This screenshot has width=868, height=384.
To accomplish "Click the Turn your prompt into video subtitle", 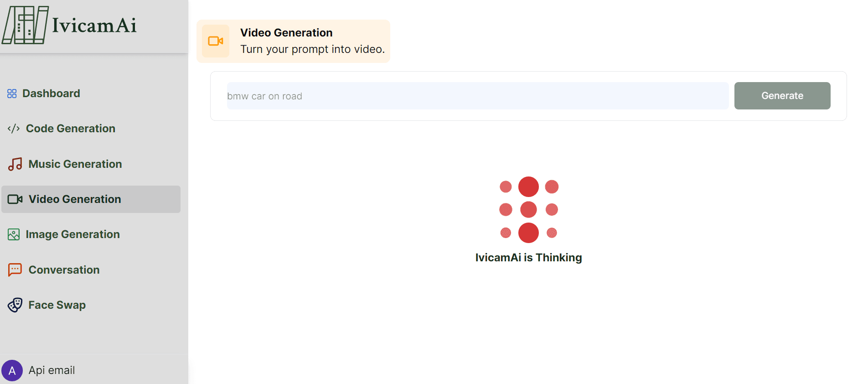I will [313, 49].
